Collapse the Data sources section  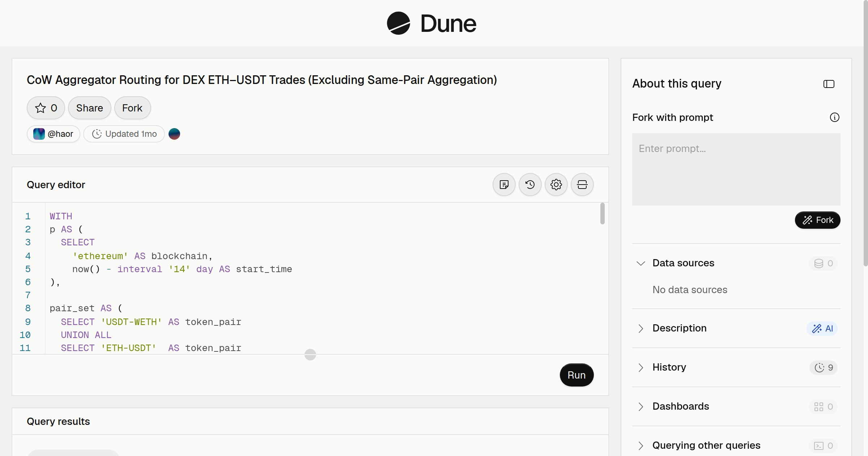[x=641, y=263]
